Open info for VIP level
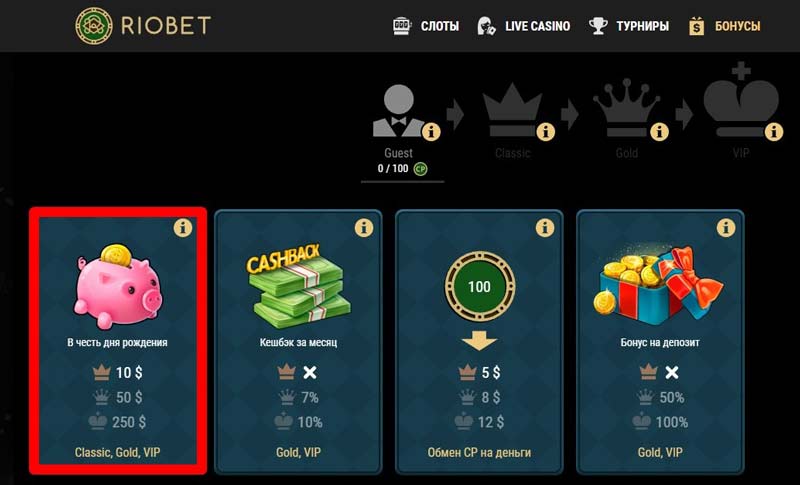The image size is (800, 485). [773, 132]
